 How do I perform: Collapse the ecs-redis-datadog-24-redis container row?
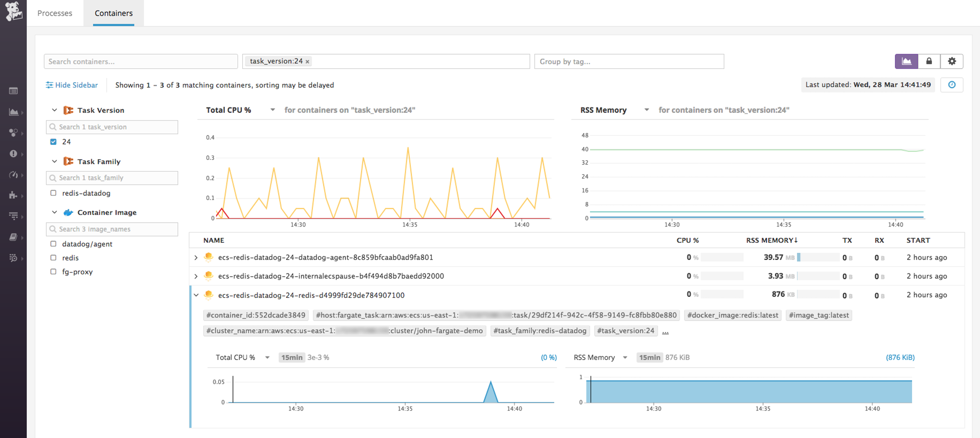coord(196,295)
